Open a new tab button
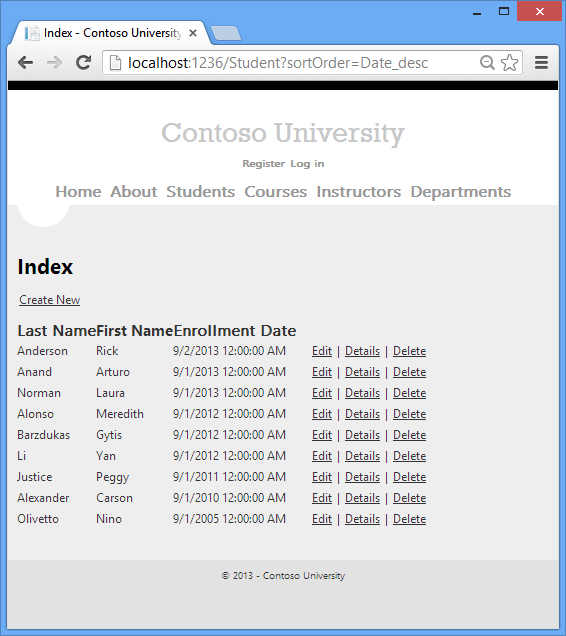This screenshot has height=636, width=566. [226, 33]
